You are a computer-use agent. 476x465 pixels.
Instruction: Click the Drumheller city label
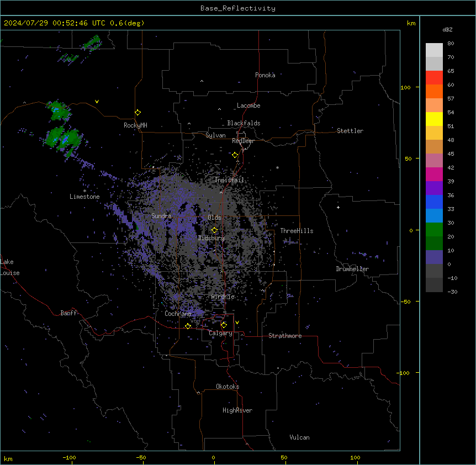(352, 269)
